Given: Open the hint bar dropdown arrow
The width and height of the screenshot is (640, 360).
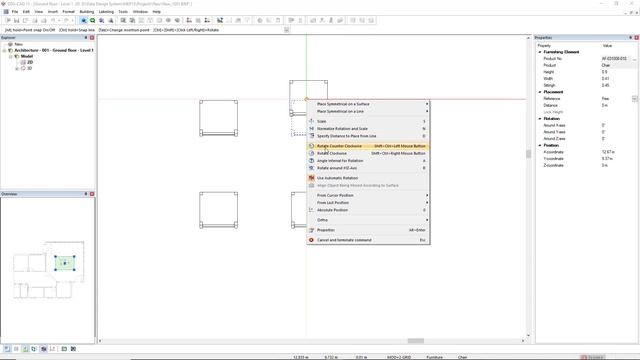Looking at the screenshot, I should coord(287,30).
